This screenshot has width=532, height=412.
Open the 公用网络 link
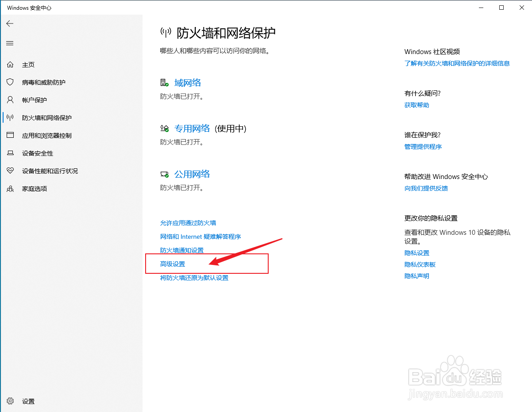(x=192, y=174)
